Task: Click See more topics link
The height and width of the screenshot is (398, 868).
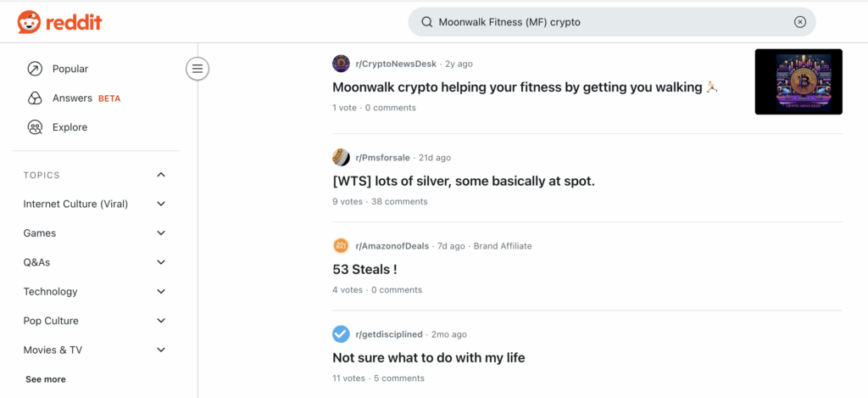Action: pyautogui.click(x=46, y=379)
